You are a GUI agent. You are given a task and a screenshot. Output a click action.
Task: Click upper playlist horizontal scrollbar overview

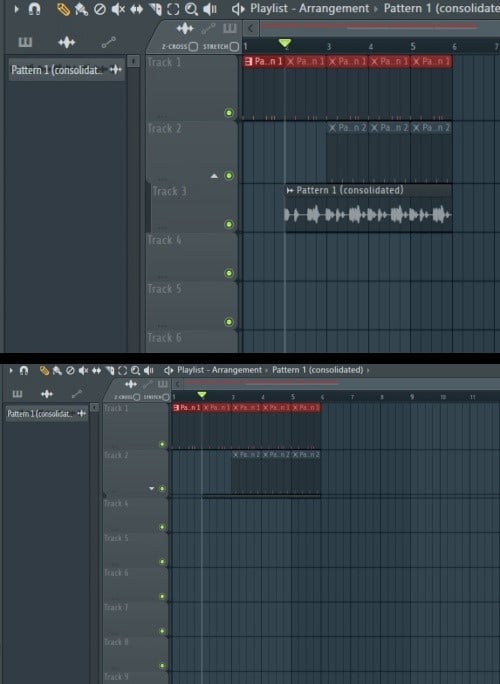pyautogui.click(x=380, y=28)
